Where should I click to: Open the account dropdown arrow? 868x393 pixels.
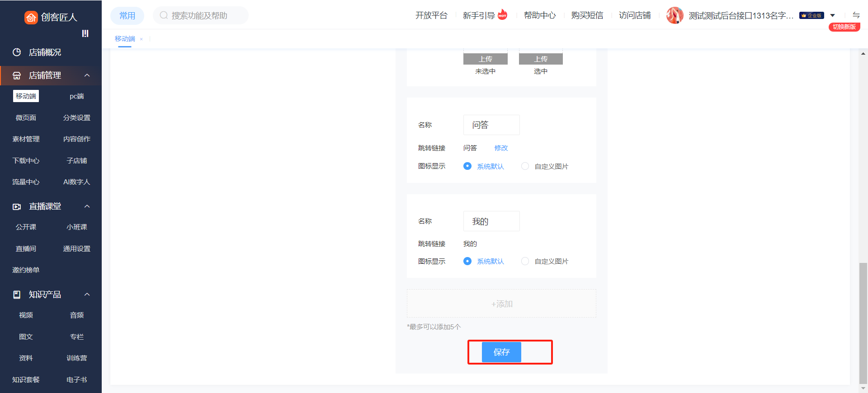[x=832, y=15]
